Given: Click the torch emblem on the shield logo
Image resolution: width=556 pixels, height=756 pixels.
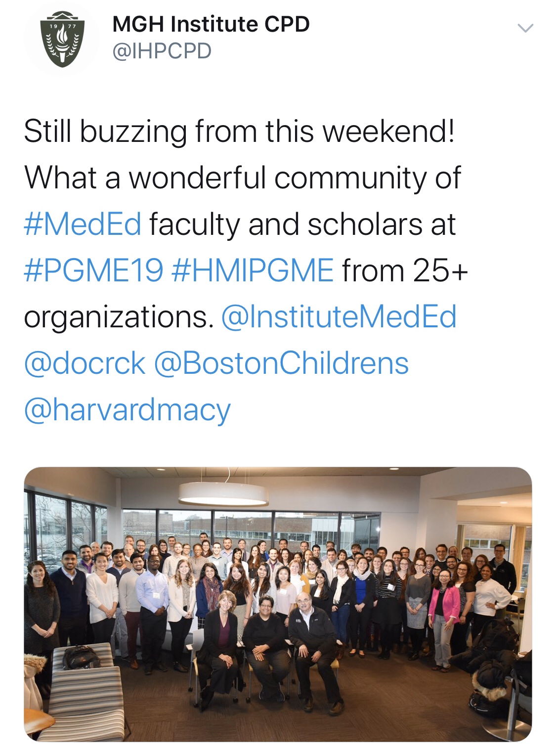Looking at the screenshot, I should point(61,38).
